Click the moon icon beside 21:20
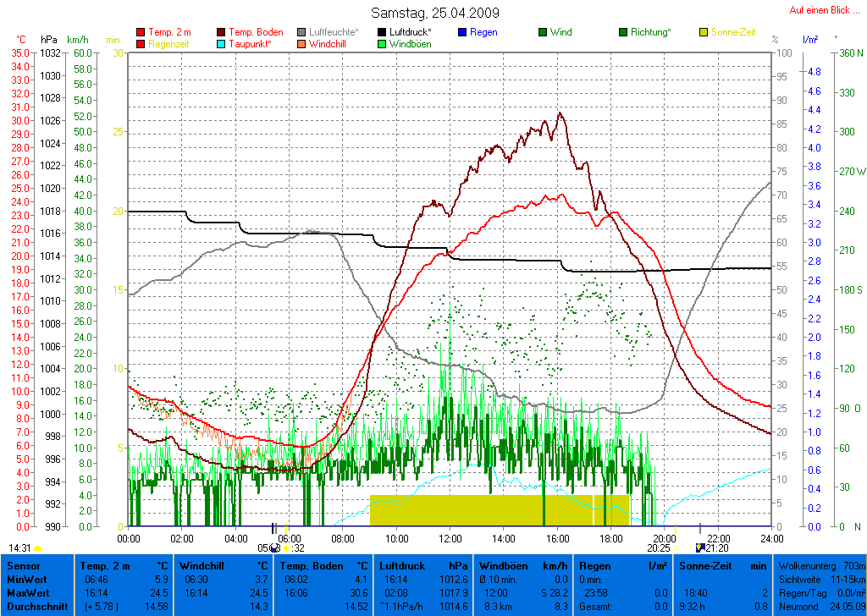Image resolution: width=867 pixels, height=616 pixels. [x=699, y=547]
